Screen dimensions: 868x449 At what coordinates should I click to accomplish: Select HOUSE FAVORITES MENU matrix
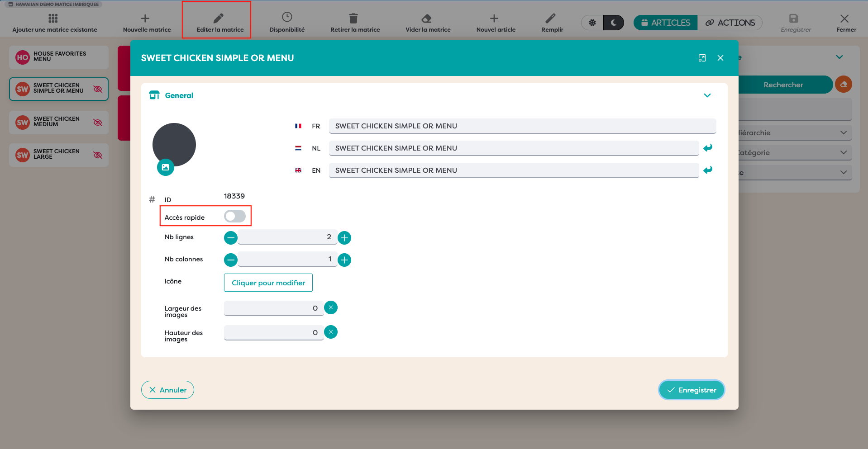(59, 57)
